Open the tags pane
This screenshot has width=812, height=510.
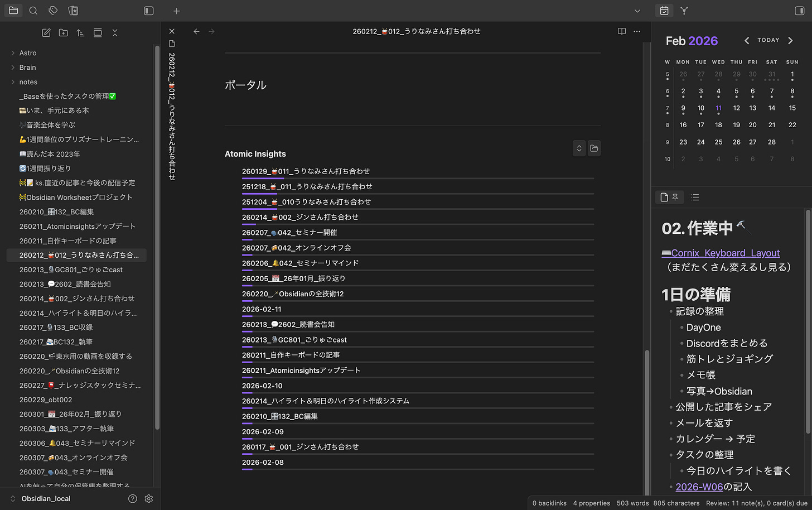tap(53, 11)
